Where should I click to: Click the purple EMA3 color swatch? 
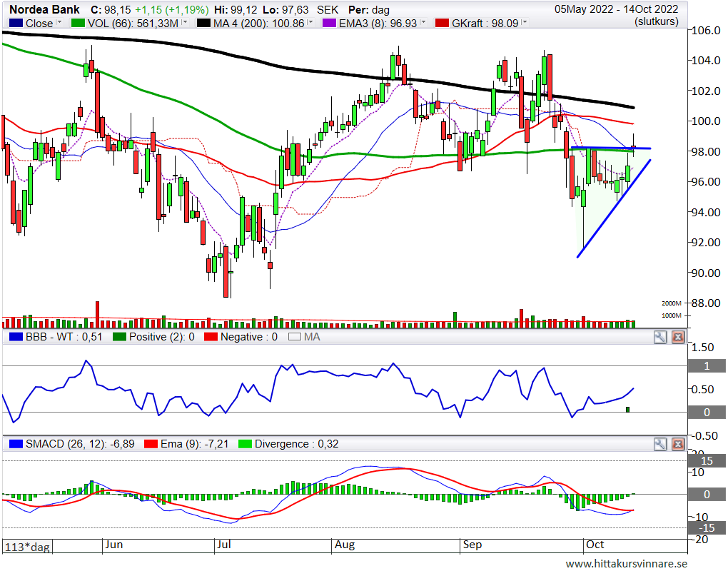coord(329,23)
